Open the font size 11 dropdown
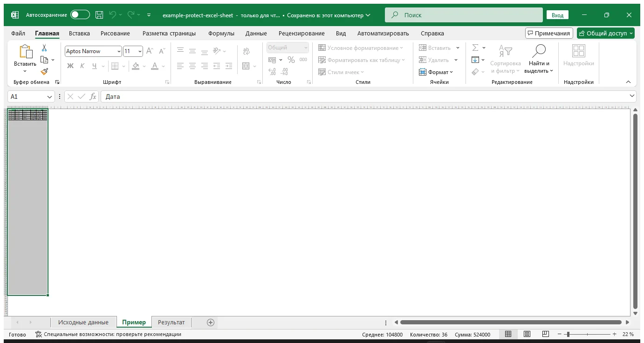644x343 pixels. point(140,51)
